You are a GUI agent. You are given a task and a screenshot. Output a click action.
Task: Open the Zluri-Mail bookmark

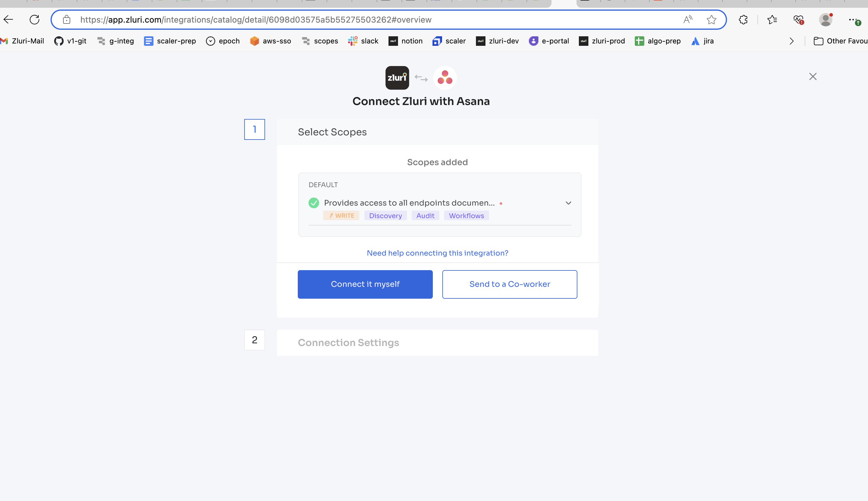(23, 41)
